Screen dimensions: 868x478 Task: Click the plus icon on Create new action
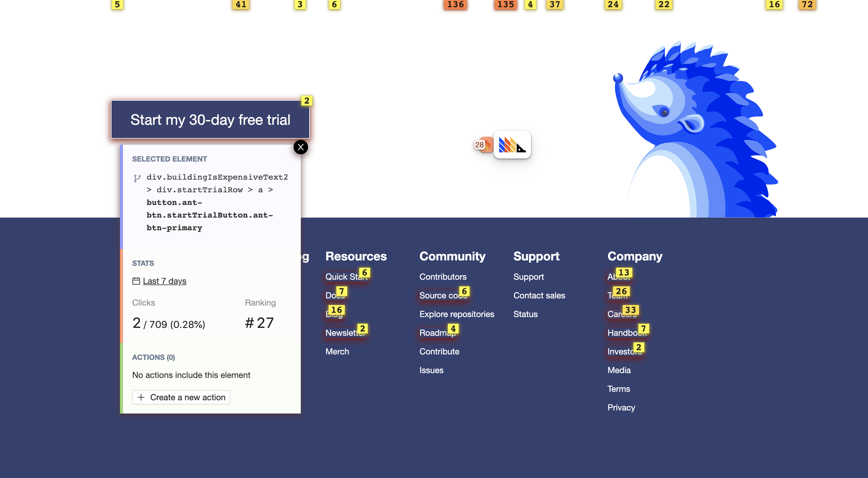141,397
